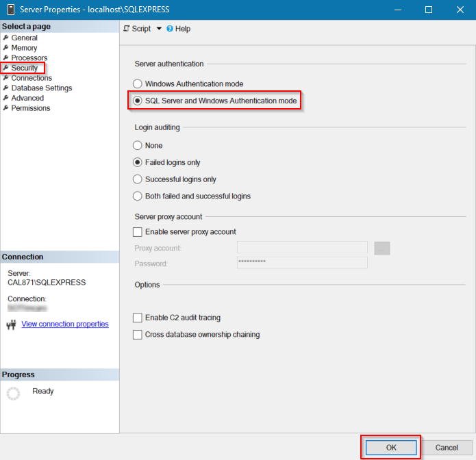Viewport: 476px width, 460px height.
Task: Close the Server Properties dialog
Action: tap(460, 10)
